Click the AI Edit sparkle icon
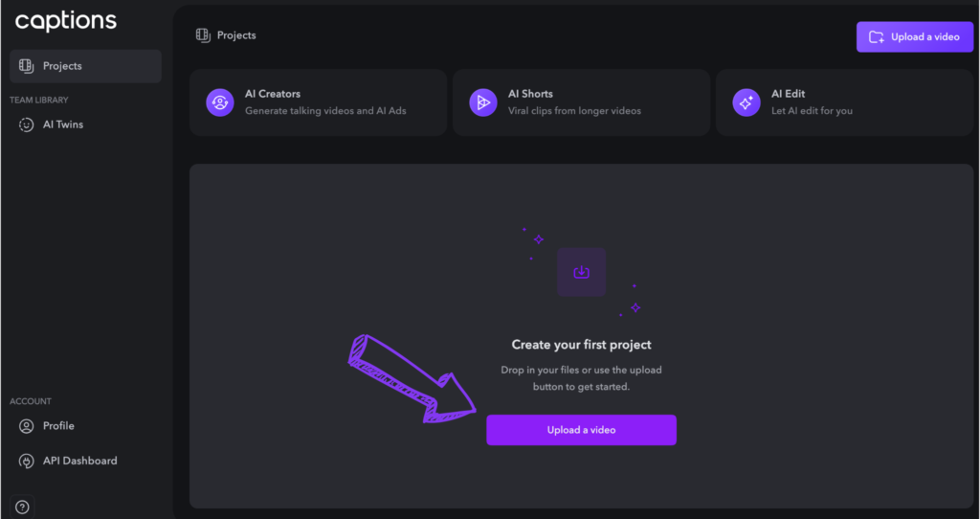980x519 pixels. 746,102
